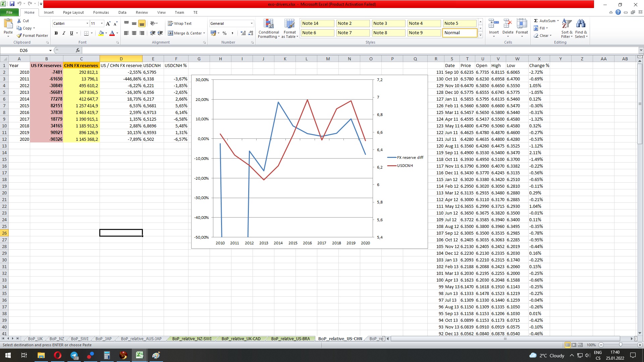Click the zoom slider handle
644x362 pixels.
621,345
